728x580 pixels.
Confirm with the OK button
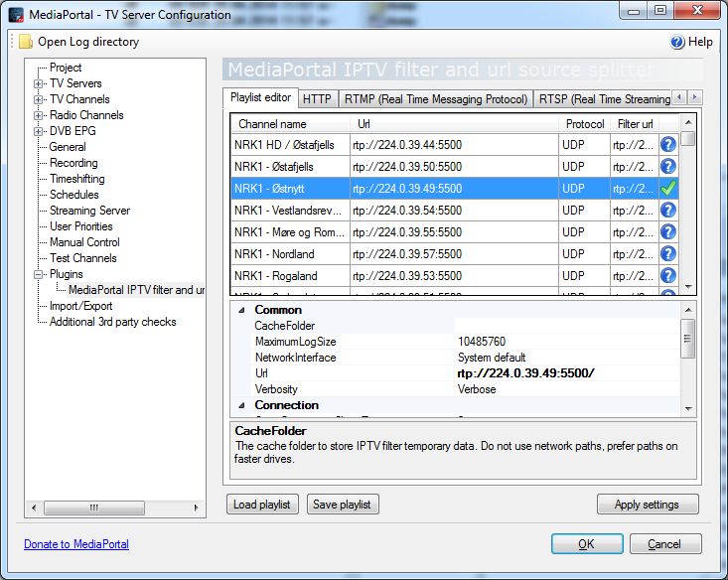coord(587,544)
